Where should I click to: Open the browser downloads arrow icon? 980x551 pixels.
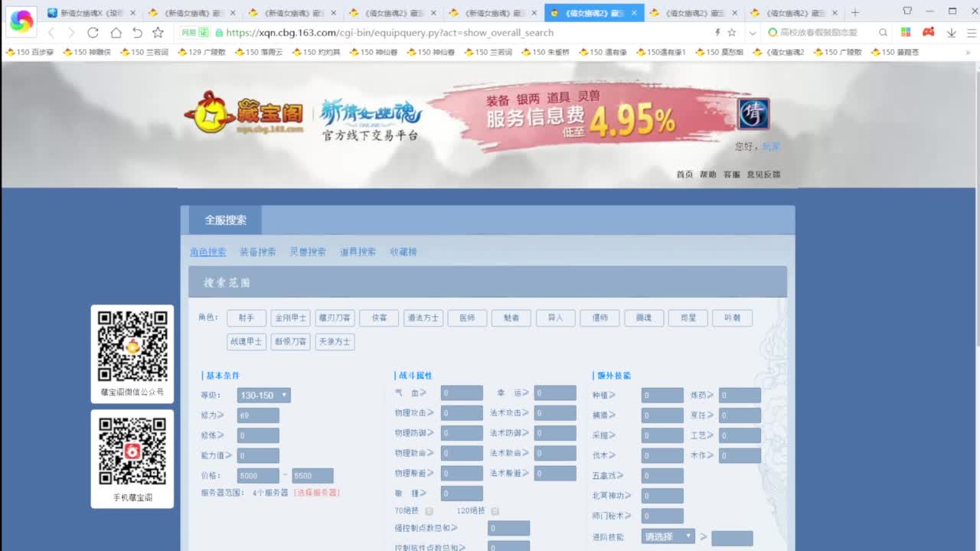[952, 32]
